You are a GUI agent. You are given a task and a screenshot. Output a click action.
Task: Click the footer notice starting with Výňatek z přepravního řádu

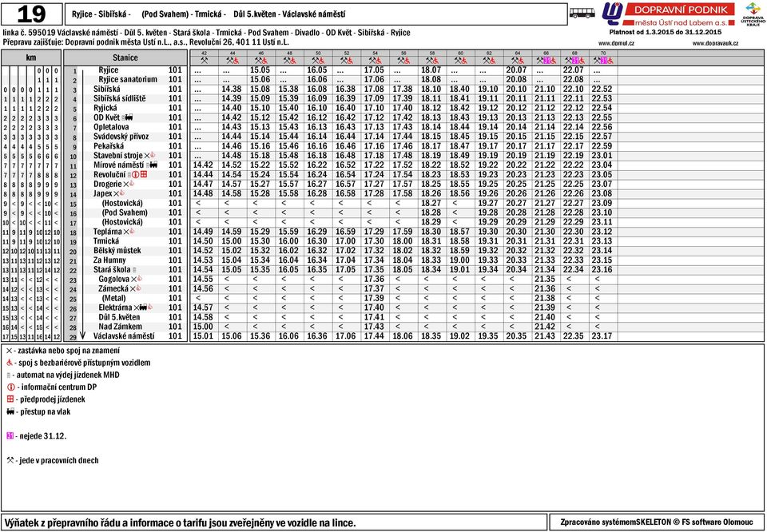pos(180,522)
